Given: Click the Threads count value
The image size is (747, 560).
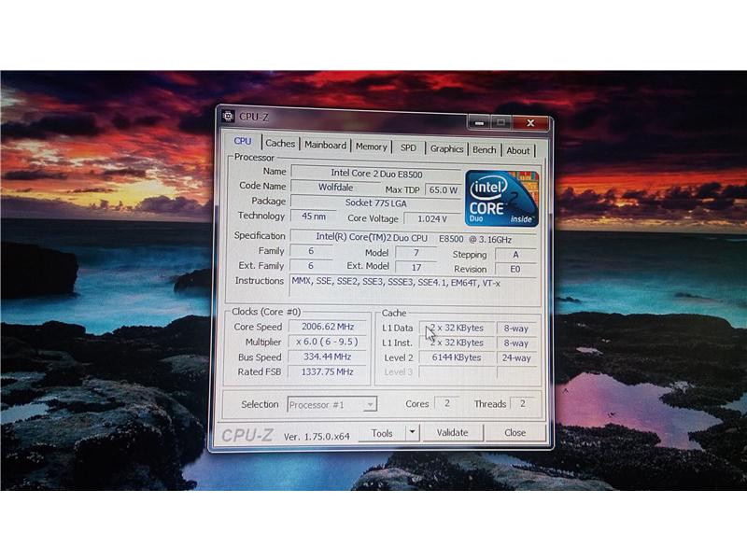Looking at the screenshot, I should coord(523,404).
